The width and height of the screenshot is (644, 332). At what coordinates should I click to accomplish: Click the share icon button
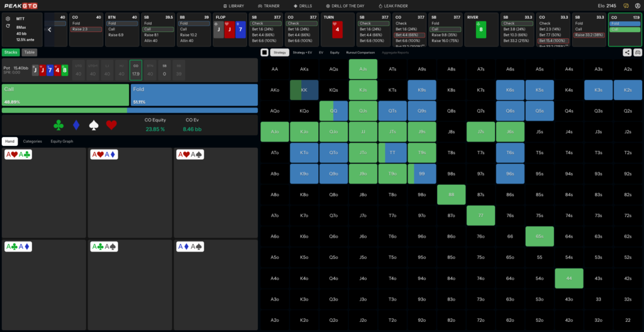click(627, 52)
